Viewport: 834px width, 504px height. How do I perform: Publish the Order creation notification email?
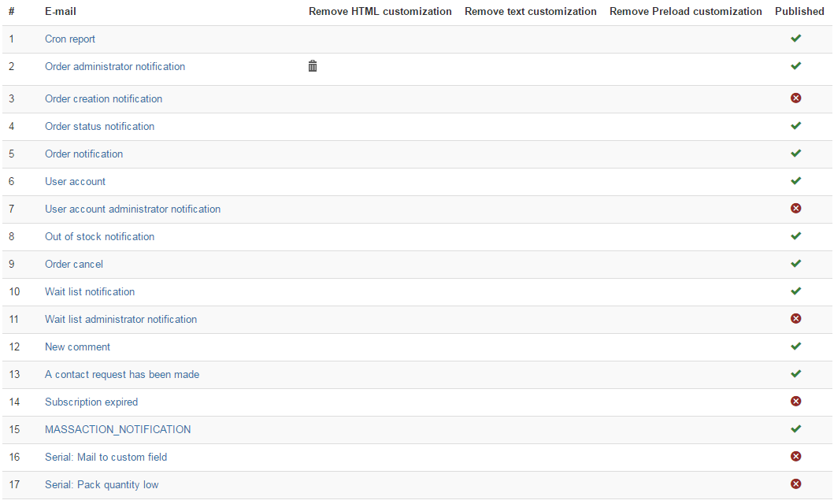[x=795, y=98]
